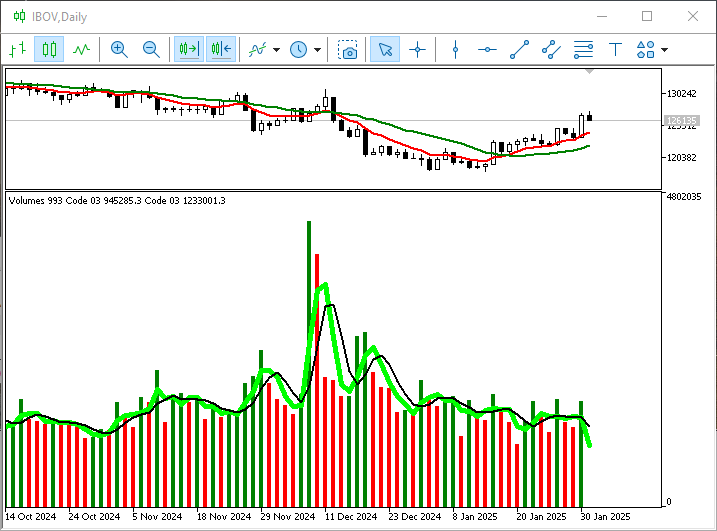Click the 130242 price scale value
This screenshot has height=531, width=717.
tap(682, 93)
